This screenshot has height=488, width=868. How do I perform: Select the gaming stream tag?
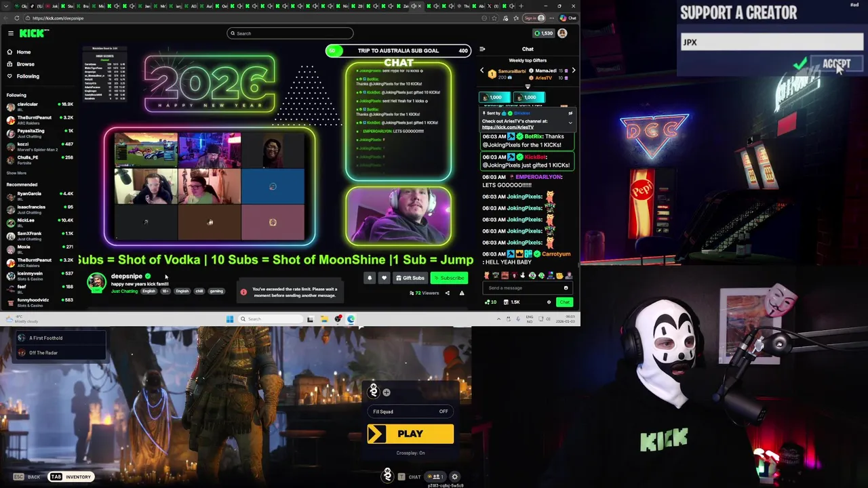[216, 291]
